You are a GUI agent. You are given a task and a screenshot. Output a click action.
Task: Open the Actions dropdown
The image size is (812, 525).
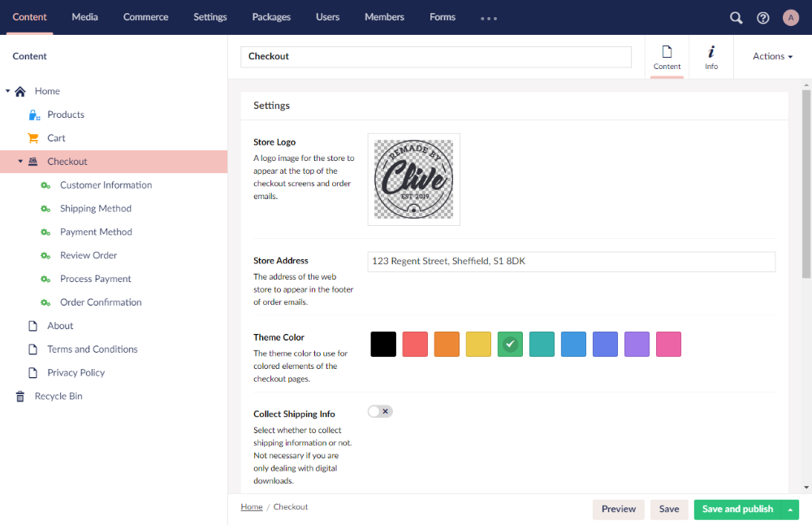click(770, 56)
